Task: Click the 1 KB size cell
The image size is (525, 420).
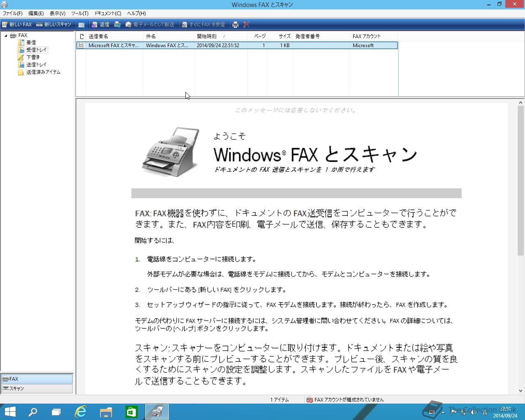Action: 285,46
